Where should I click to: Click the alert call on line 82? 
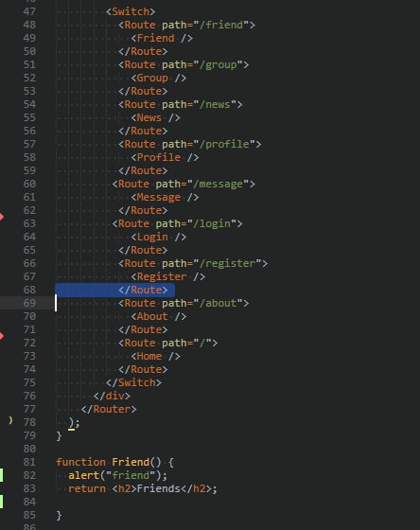tap(84, 475)
